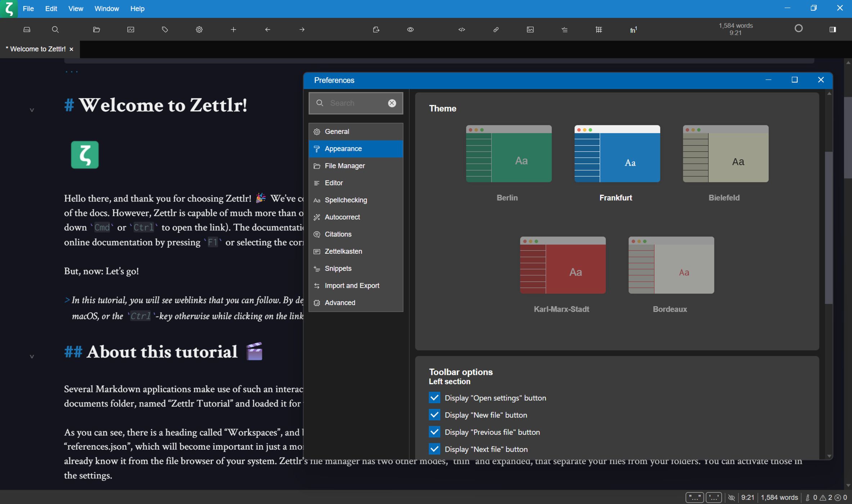The height and width of the screenshot is (504, 852).
Task: Toggle the file manager sidebar icon
Action: 27,30
